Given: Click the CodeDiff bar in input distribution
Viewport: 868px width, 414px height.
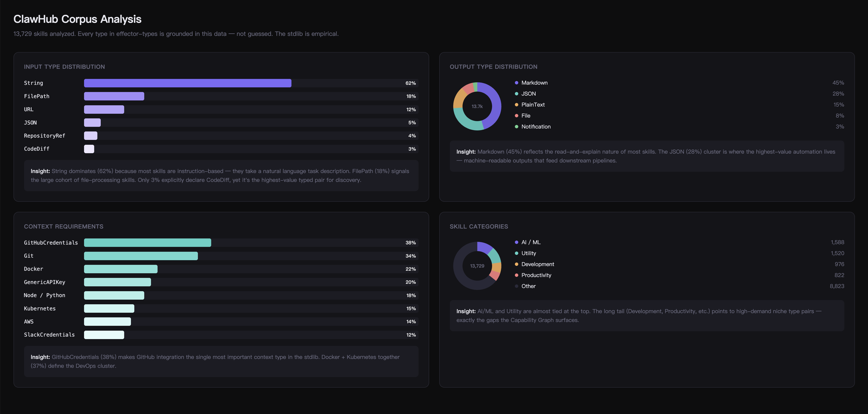Looking at the screenshot, I should (89, 149).
